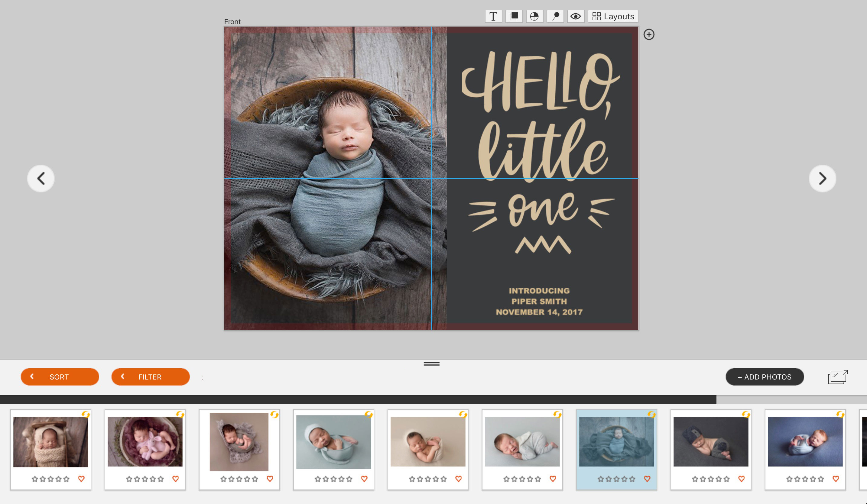Favorite the highlighted bowl baby photo with heart
Viewport: 867px width, 504px height.
(647, 479)
